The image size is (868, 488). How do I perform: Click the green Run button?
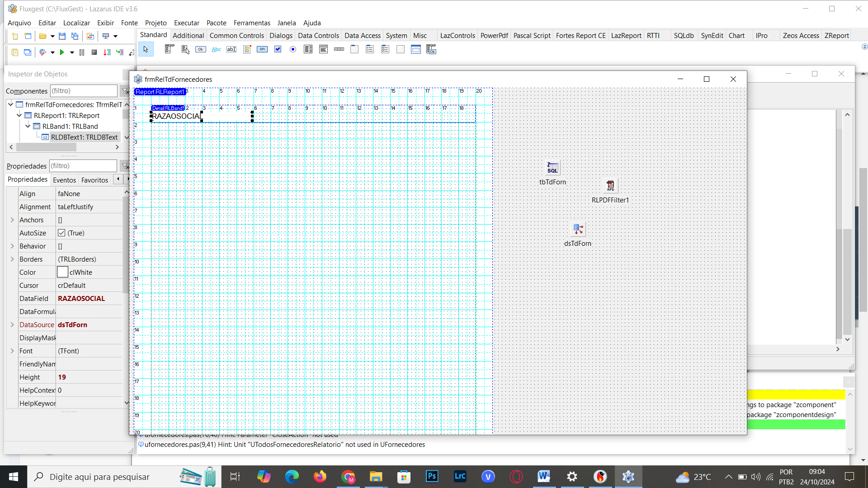[x=62, y=52]
